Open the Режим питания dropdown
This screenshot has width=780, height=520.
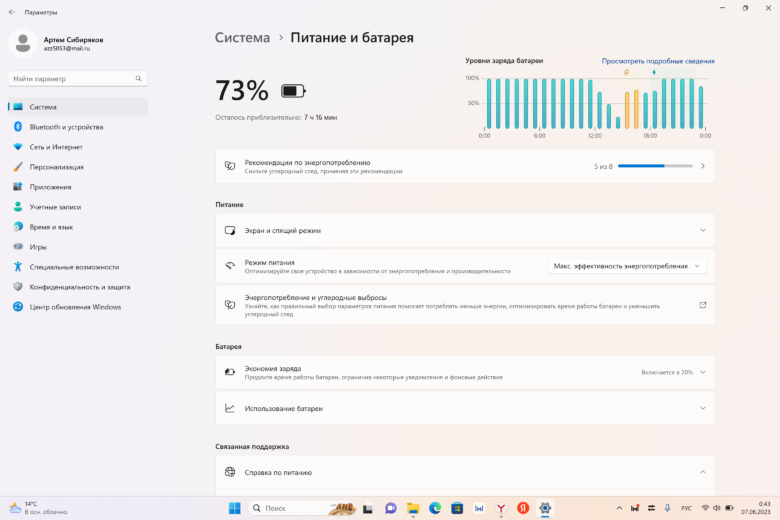coord(627,266)
